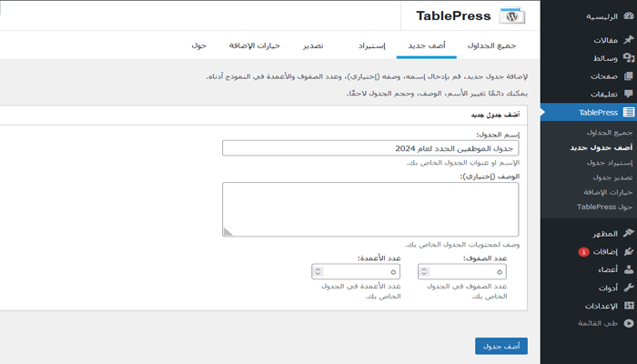Click the TablePress page title text
Viewport: 637px width, 364px height.
pyautogui.click(x=453, y=15)
